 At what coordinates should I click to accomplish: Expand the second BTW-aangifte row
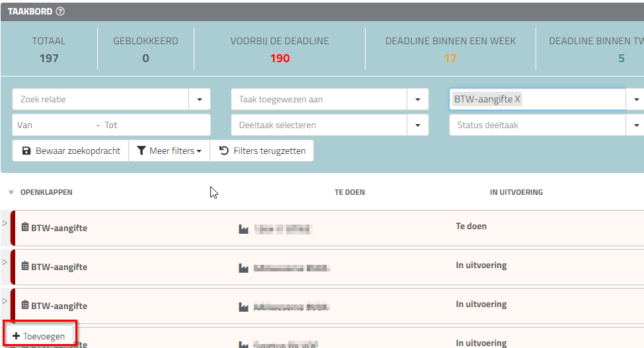(x=5, y=262)
